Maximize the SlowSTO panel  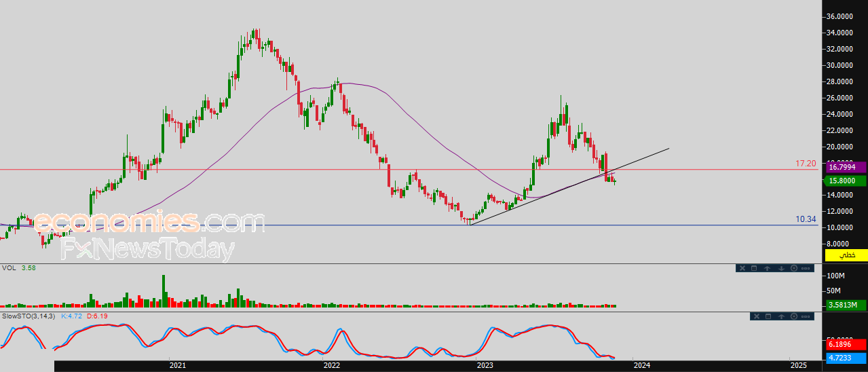point(768,316)
